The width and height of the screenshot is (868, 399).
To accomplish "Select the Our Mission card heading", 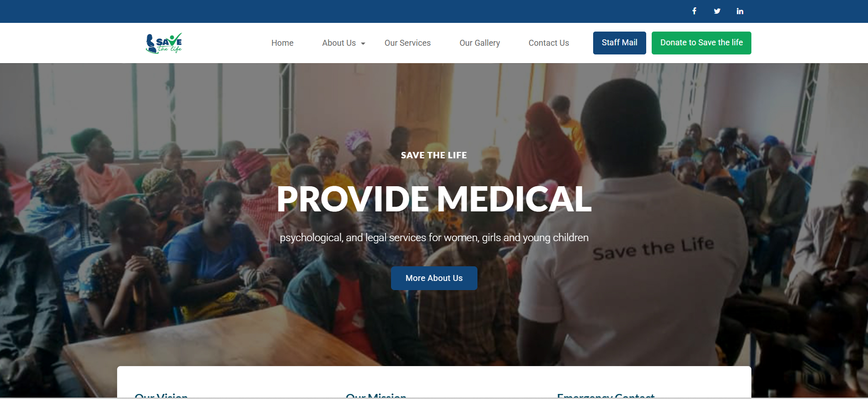I will [376, 395].
